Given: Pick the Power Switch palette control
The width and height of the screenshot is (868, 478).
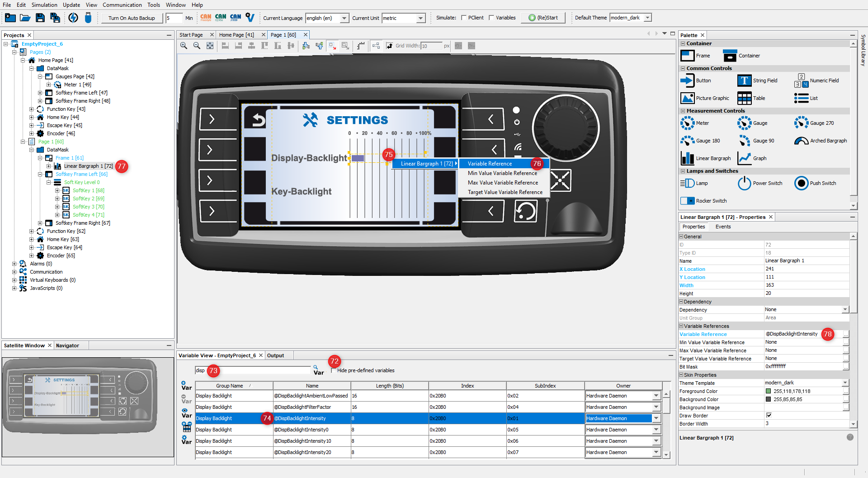Looking at the screenshot, I should coord(744,183).
